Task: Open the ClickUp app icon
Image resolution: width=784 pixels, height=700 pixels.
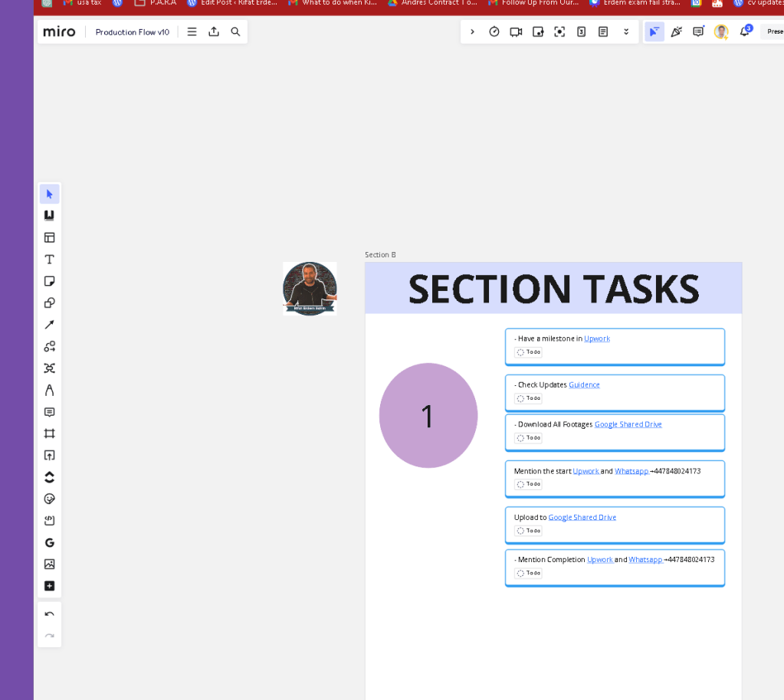Action: [x=50, y=477]
